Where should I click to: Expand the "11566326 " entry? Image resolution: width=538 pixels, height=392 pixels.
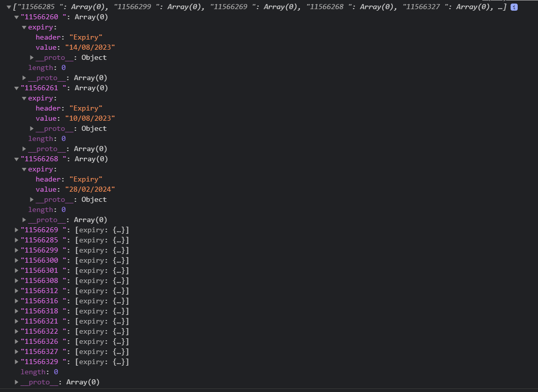click(16, 342)
